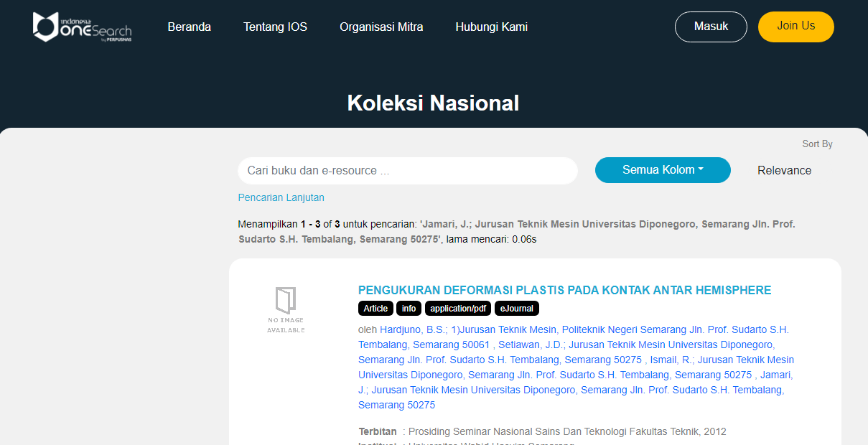Viewport: 868px width, 445px height.
Task: Click the Indonesia OneSearch logo
Action: click(82, 27)
